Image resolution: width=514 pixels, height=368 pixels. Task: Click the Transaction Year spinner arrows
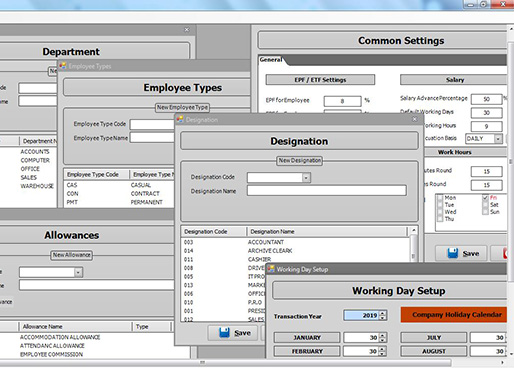pyautogui.click(x=383, y=315)
